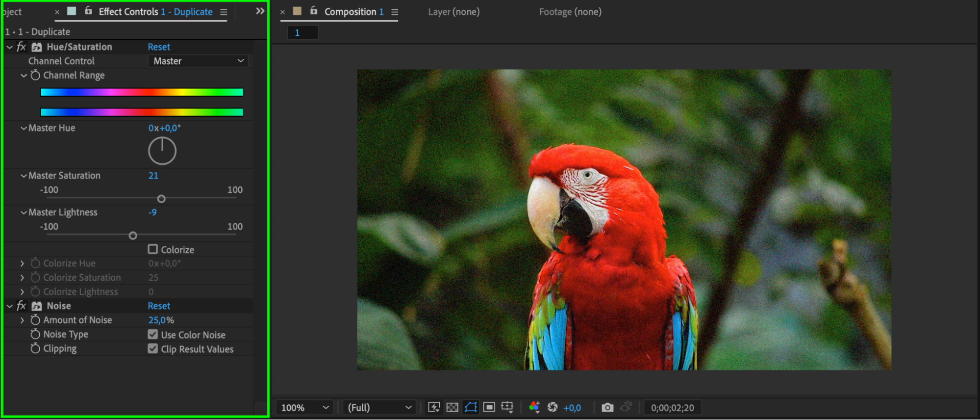Toggle mask and shape path visibility
Viewport: 980px width, 420px height.
point(471,407)
